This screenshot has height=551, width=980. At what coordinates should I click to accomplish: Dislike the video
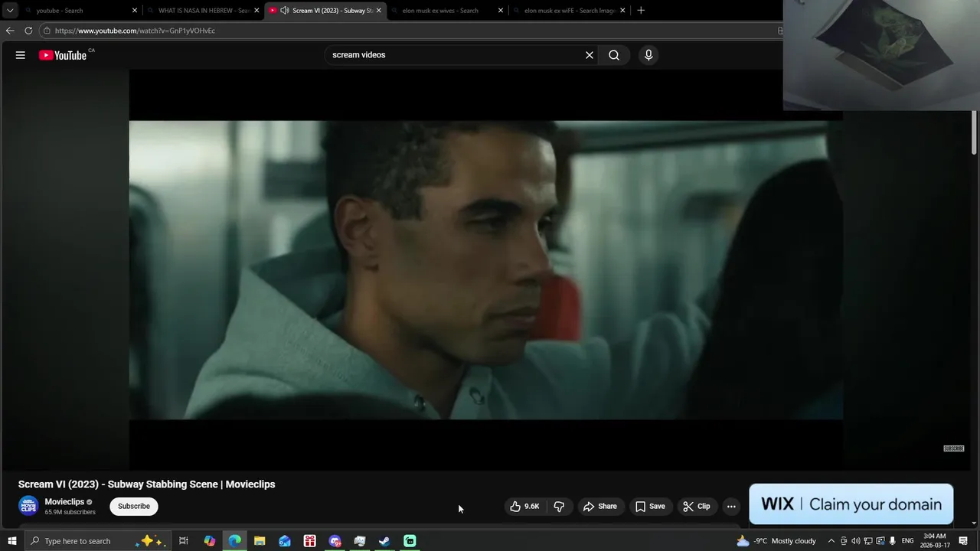[x=559, y=507]
